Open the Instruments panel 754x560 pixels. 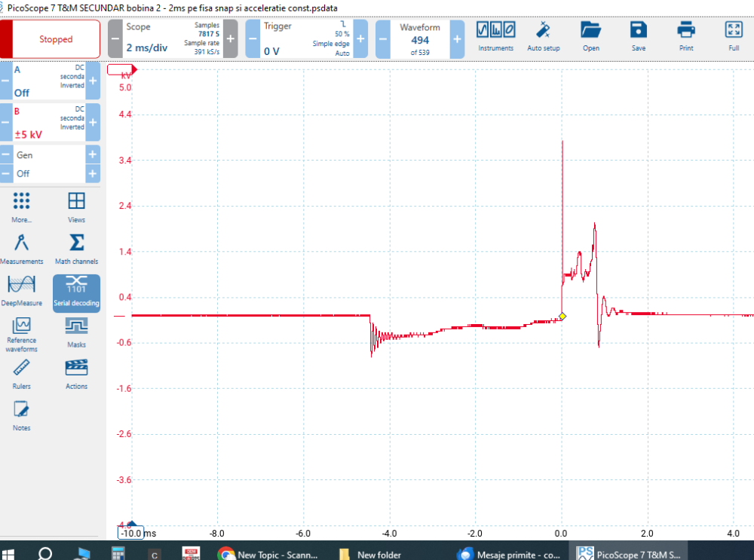(495, 36)
